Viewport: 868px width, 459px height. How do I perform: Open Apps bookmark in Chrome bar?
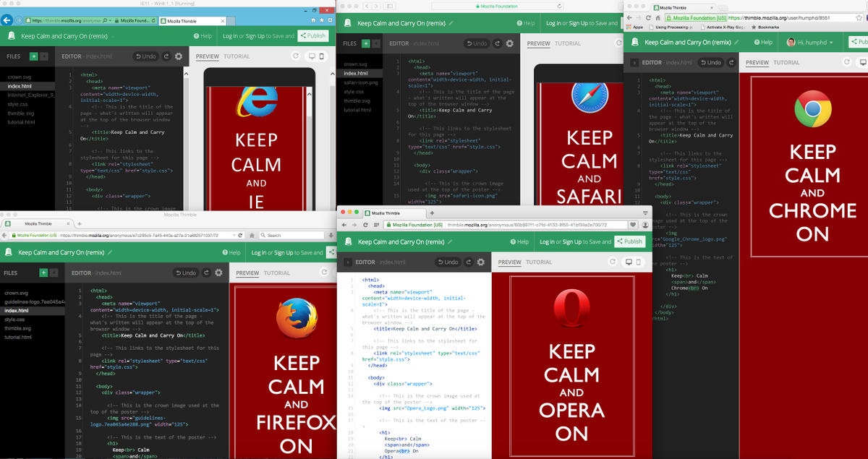tap(633, 27)
